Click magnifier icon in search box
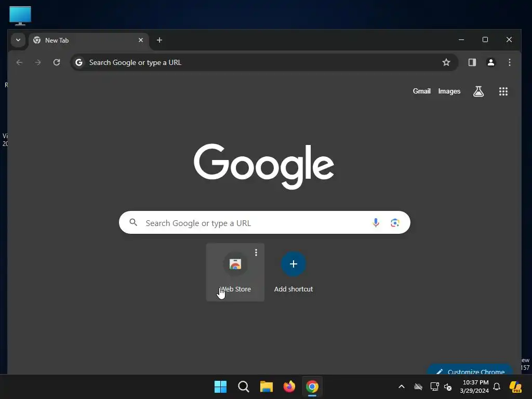Image resolution: width=532 pixels, height=399 pixels. pyautogui.click(x=134, y=222)
